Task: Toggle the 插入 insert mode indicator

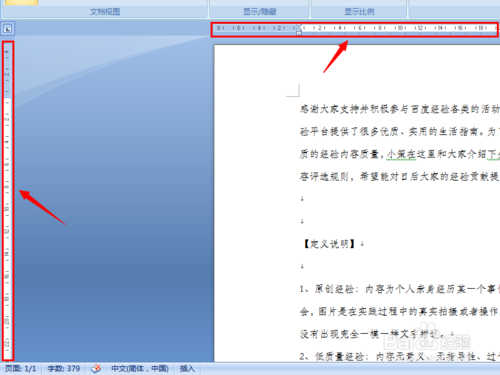Action: tap(187, 368)
